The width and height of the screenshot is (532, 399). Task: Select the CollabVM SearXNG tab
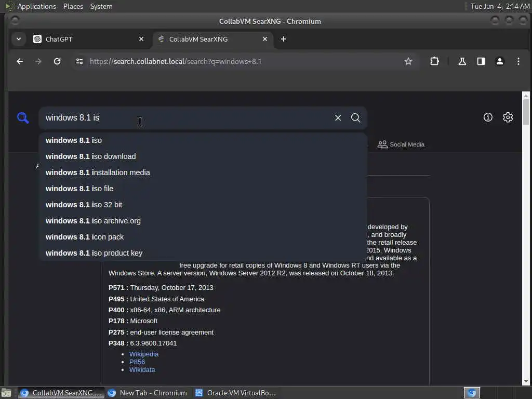coord(213,39)
